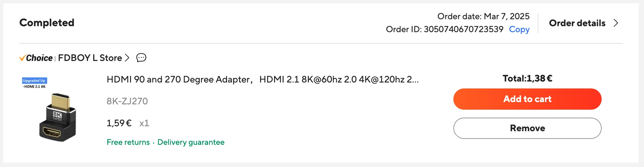This screenshot has height=167, width=644.
Task: Click the 1,59 € item price
Action: [x=119, y=123]
